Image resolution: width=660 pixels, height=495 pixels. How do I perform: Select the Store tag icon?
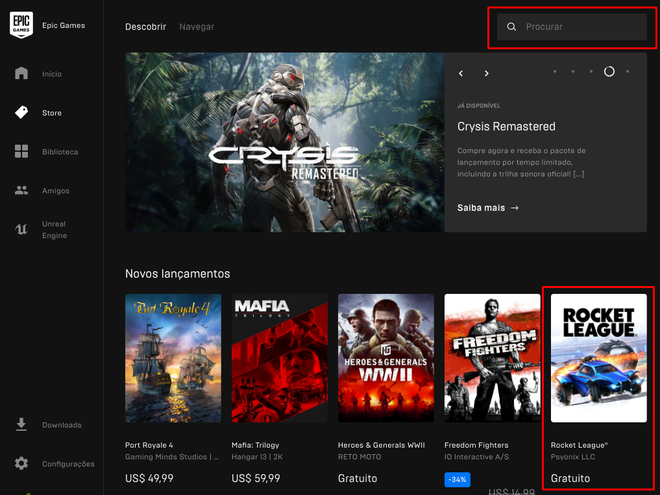coord(21,112)
